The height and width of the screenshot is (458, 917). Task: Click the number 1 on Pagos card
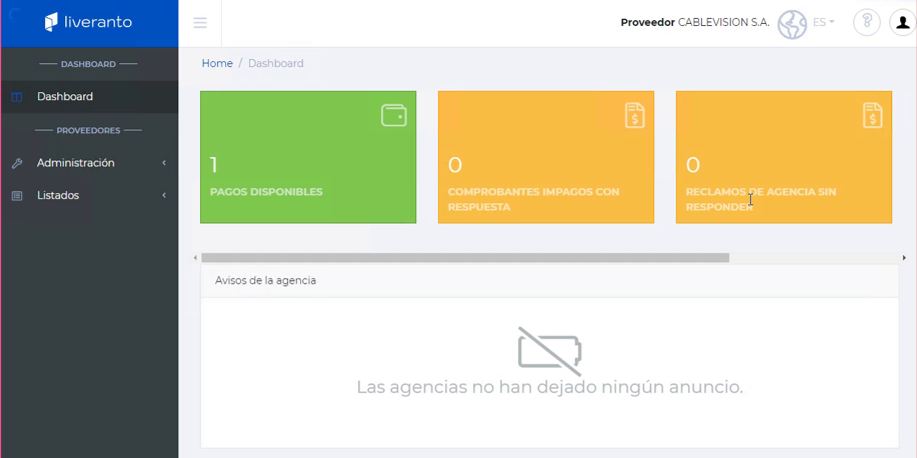(x=213, y=165)
